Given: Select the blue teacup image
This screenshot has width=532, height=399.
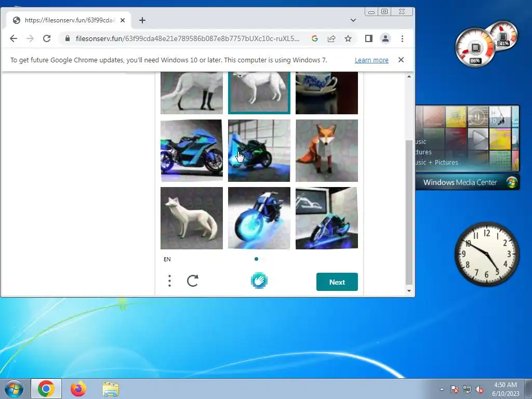Looking at the screenshot, I should tap(327, 92).
